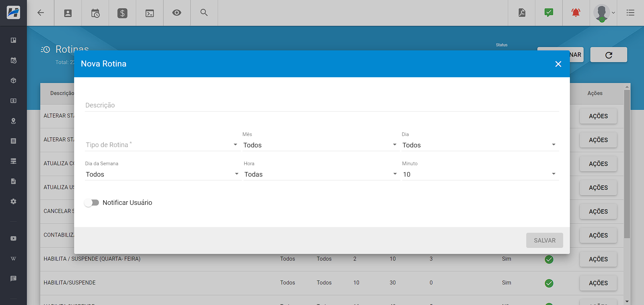This screenshot has width=644, height=305.
Task: Open the list document icon in the left sidebar
Action: (13, 141)
